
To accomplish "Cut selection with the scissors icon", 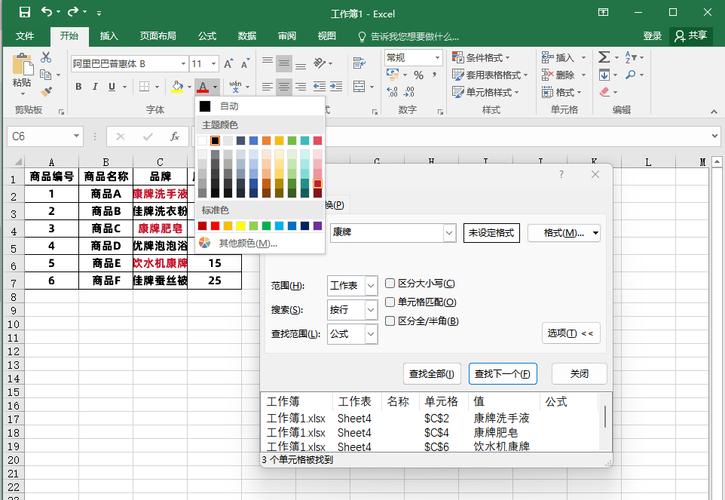I will pyautogui.click(x=46, y=57).
